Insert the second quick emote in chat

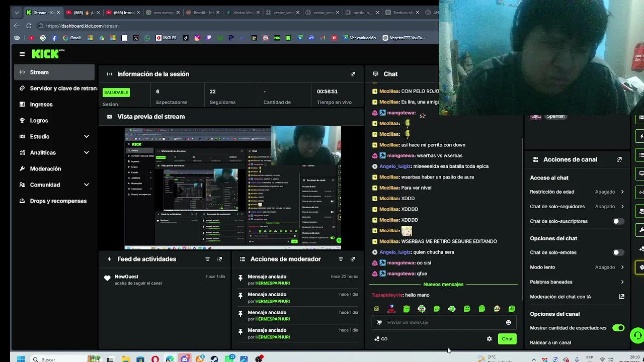coord(391,308)
